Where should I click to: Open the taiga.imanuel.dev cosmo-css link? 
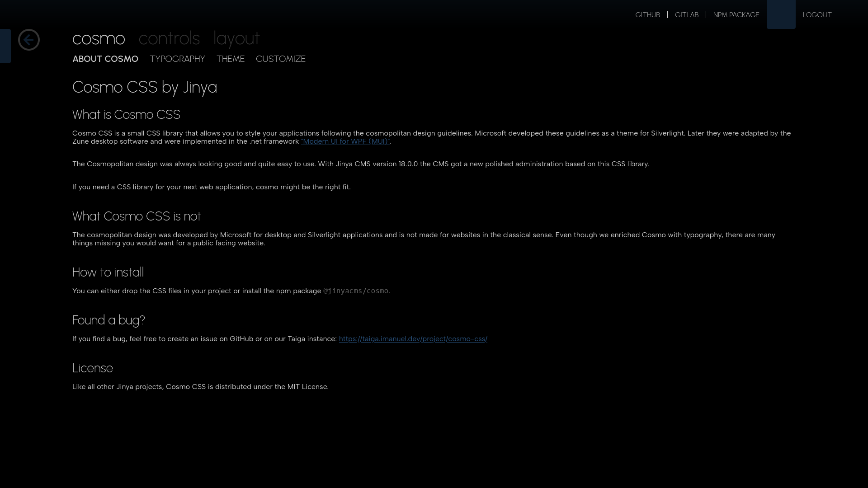coord(413,339)
